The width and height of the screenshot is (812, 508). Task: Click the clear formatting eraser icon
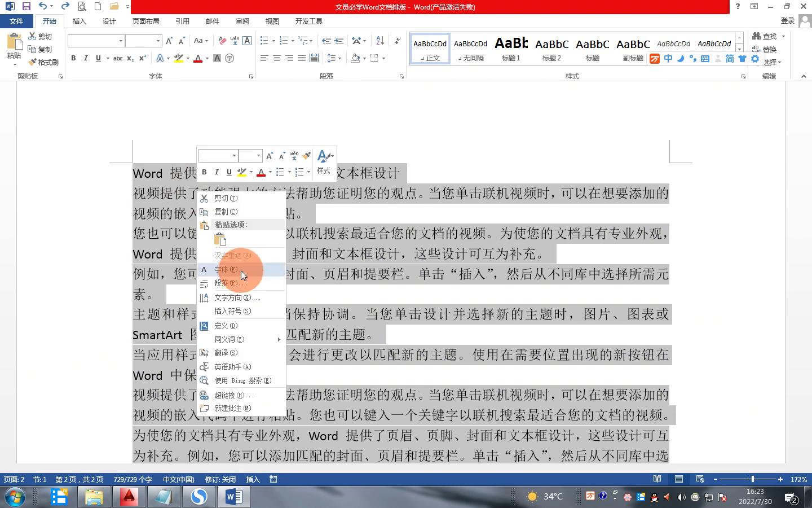point(222,41)
